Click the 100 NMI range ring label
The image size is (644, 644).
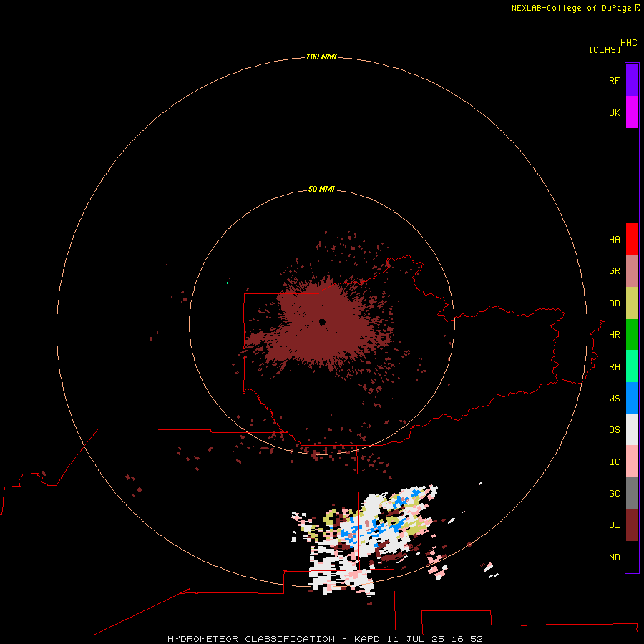(x=321, y=57)
